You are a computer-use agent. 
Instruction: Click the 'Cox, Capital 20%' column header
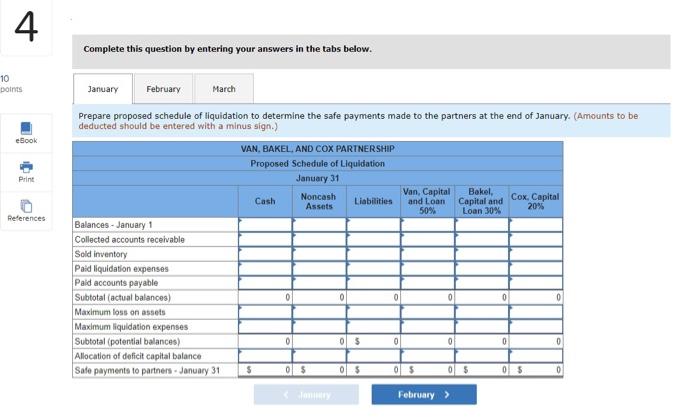pos(535,201)
